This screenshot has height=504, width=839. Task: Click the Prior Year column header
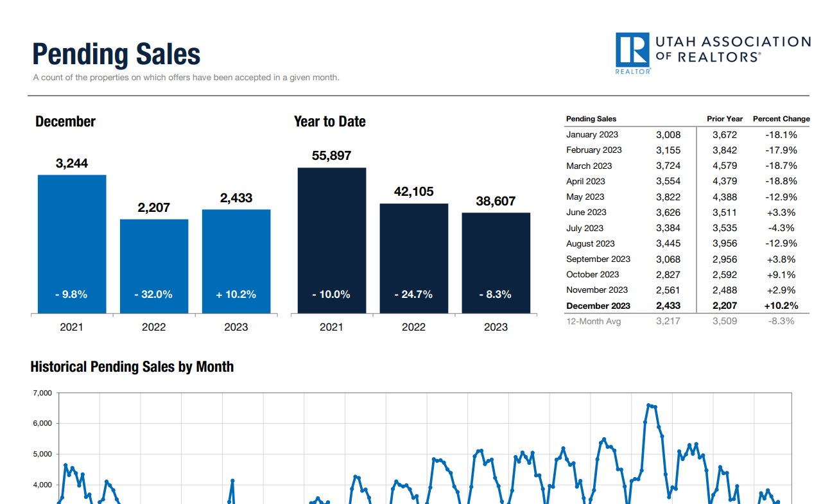tap(725, 119)
